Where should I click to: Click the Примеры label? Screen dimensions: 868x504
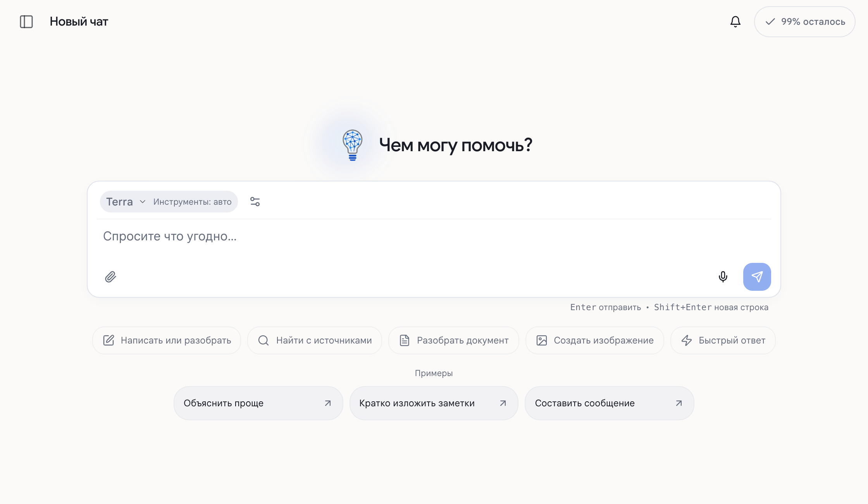(434, 373)
